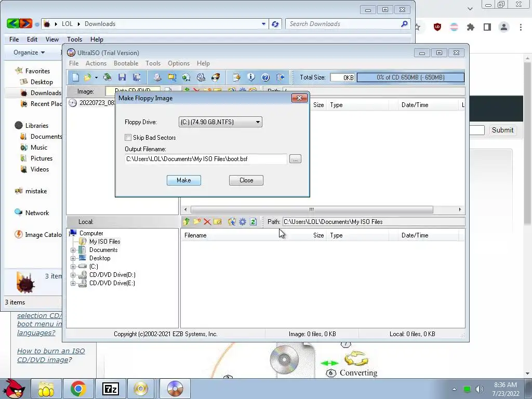Click the Filename column header in local list
532x399 pixels.
click(195, 235)
